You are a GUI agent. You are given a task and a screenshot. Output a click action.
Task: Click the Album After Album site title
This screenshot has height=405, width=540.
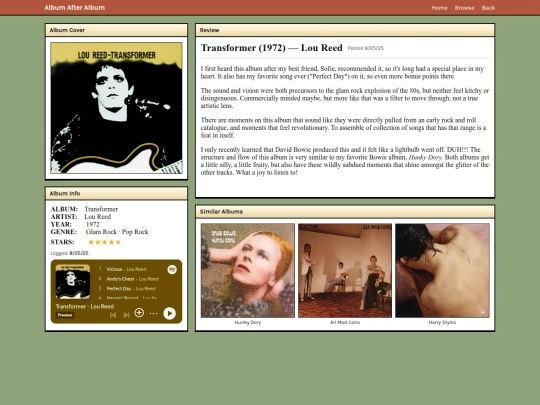[x=75, y=8]
